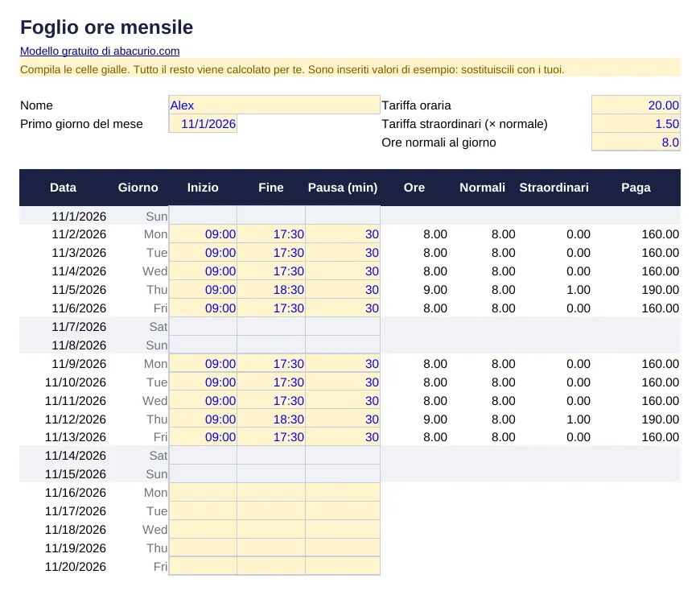Screen dimensions: 700x595
Task: Click the Ore column header
Action: click(x=414, y=187)
